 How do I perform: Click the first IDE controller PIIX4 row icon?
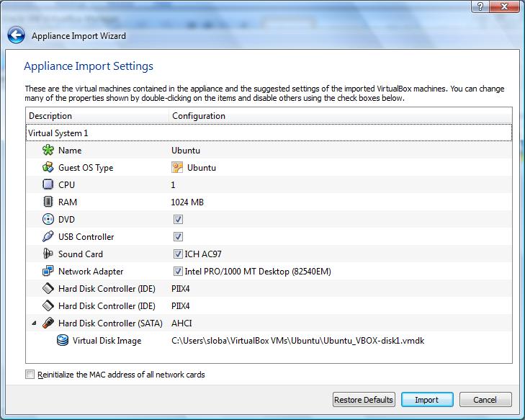tap(48, 288)
